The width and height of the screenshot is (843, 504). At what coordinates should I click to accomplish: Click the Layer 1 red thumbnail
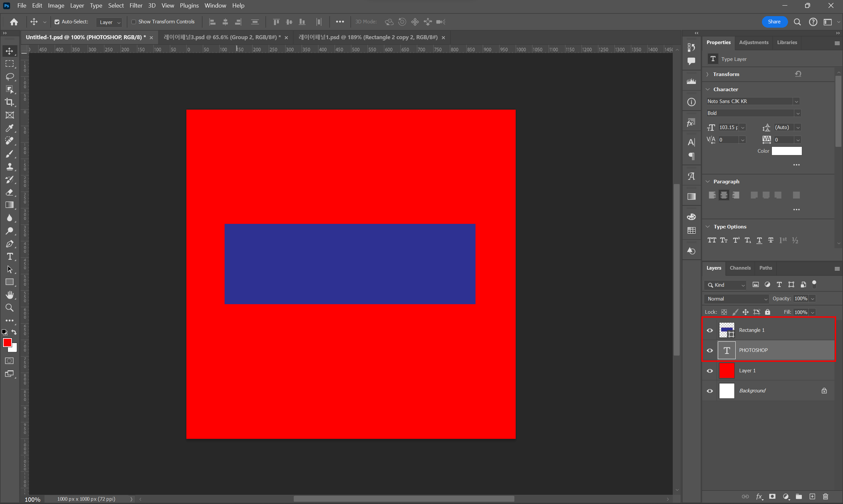726,371
